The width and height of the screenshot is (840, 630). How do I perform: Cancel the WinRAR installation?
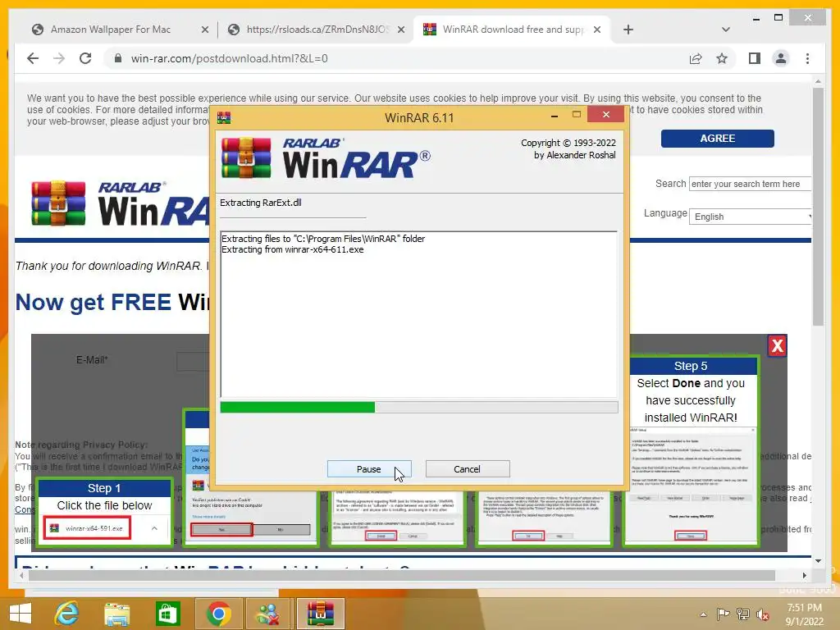[467, 468]
